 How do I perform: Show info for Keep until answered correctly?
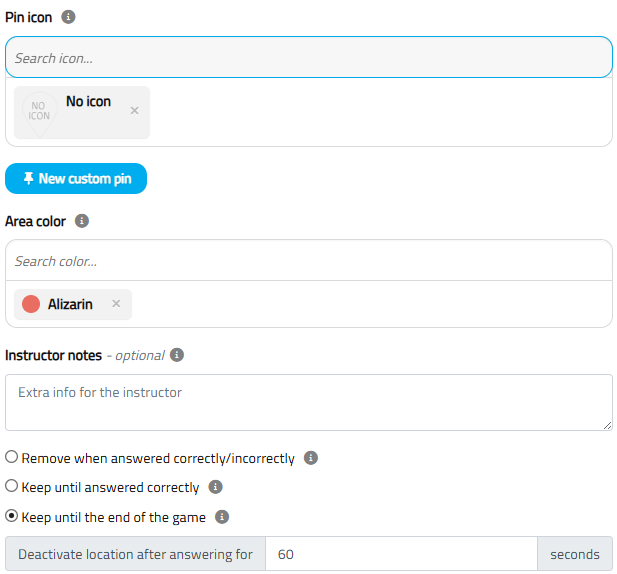click(215, 487)
